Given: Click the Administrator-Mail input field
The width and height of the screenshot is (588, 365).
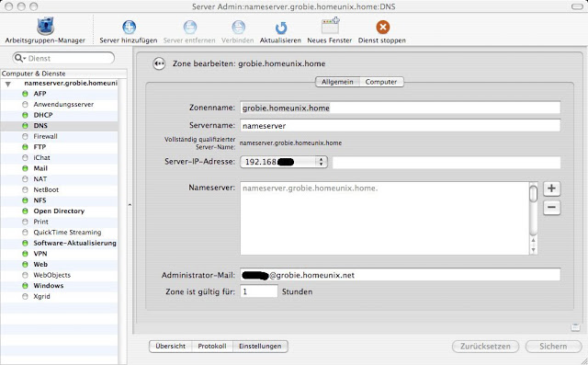Looking at the screenshot, I should [x=401, y=275].
